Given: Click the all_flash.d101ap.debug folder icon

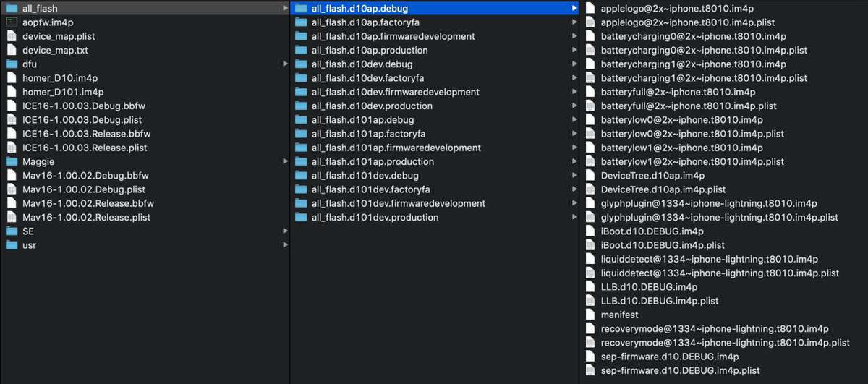Looking at the screenshot, I should 300,119.
